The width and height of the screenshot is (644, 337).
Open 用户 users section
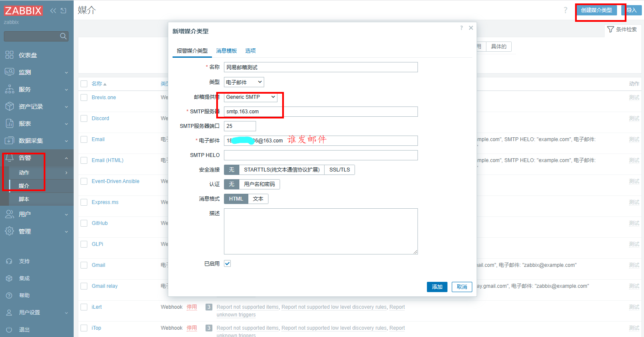(x=36, y=214)
